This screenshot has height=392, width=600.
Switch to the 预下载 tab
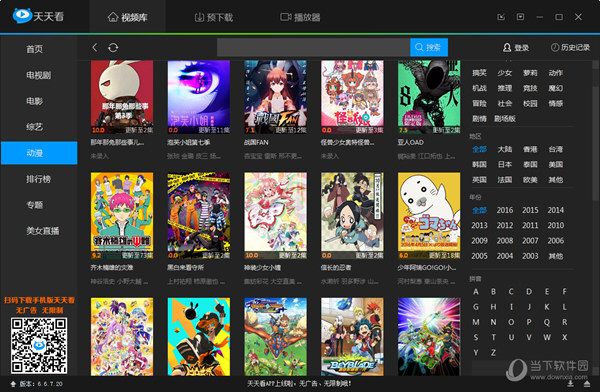tap(214, 17)
